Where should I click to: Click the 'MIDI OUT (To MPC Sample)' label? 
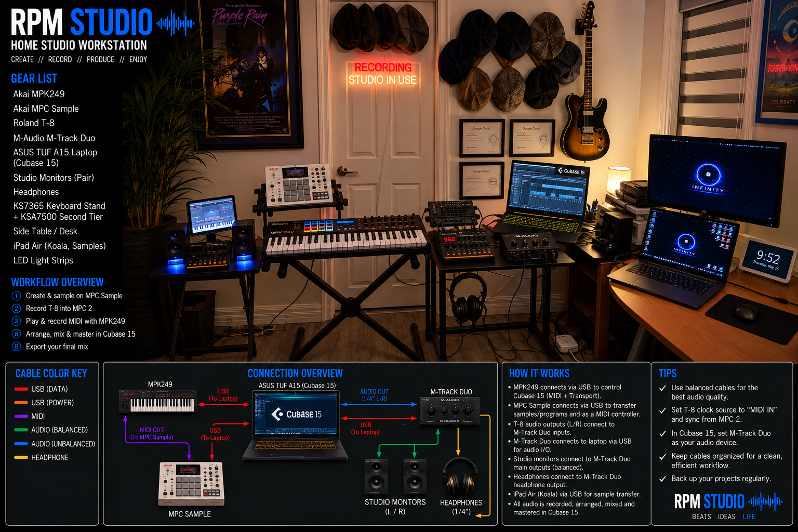tap(152, 433)
